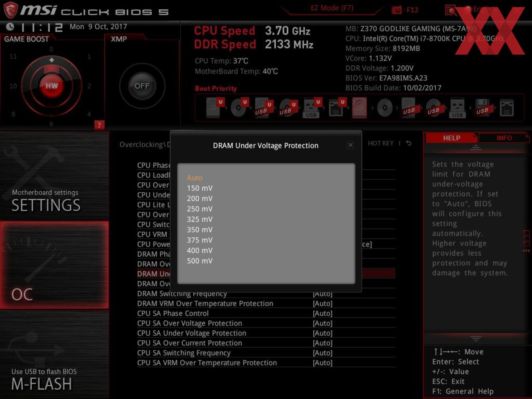The image size is (532, 399).
Task: Choose Auto in the voltage protection list
Action: (195, 178)
